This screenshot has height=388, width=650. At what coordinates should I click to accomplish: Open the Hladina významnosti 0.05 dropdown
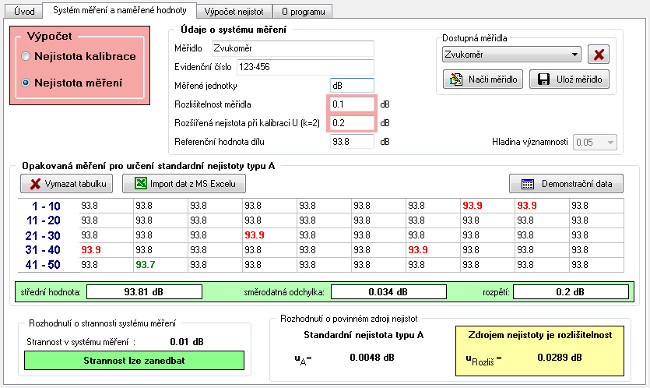(595, 142)
